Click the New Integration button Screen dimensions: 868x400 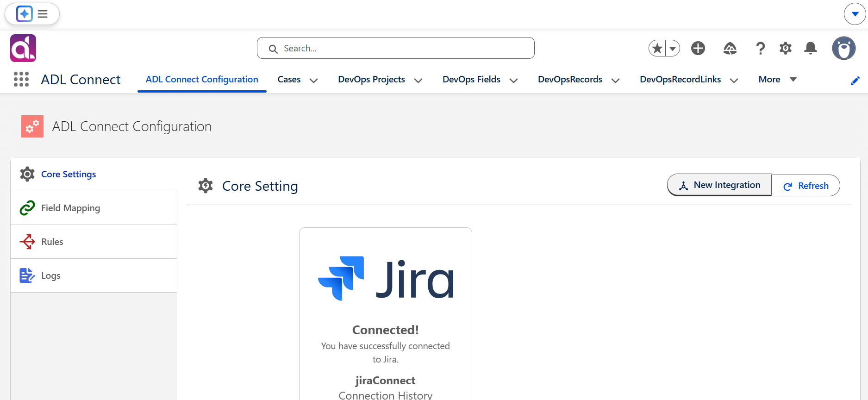(x=719, y=185)
